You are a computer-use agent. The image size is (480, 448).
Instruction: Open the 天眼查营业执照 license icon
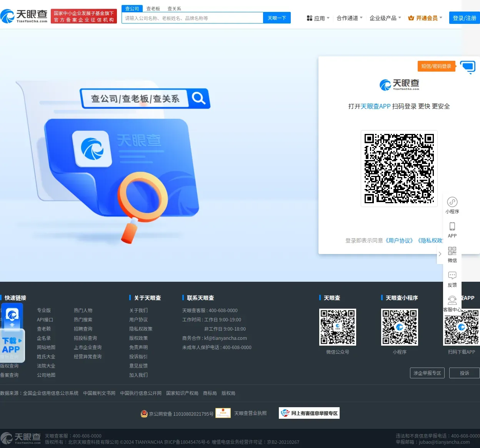point(223,413)
